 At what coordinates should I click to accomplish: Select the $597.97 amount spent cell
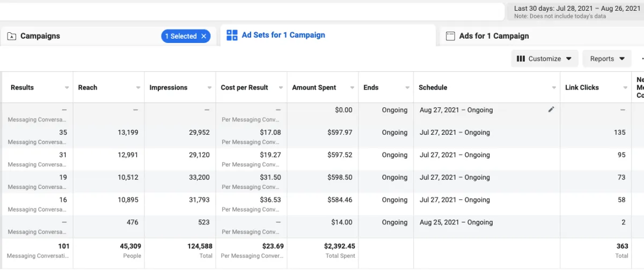(x=340, y=133)
